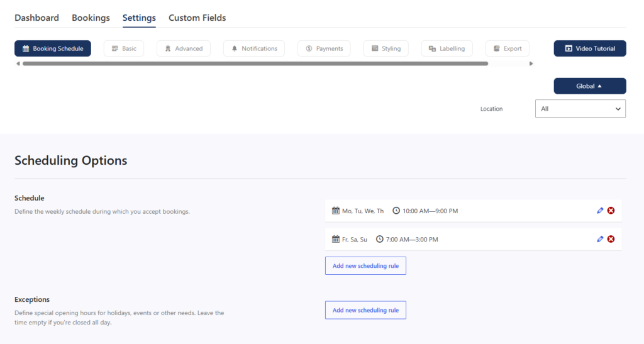Viewport: 644px width, 344px height.
Task: Click the right arrow of tabs scrollbar
Action: (531, 64)
